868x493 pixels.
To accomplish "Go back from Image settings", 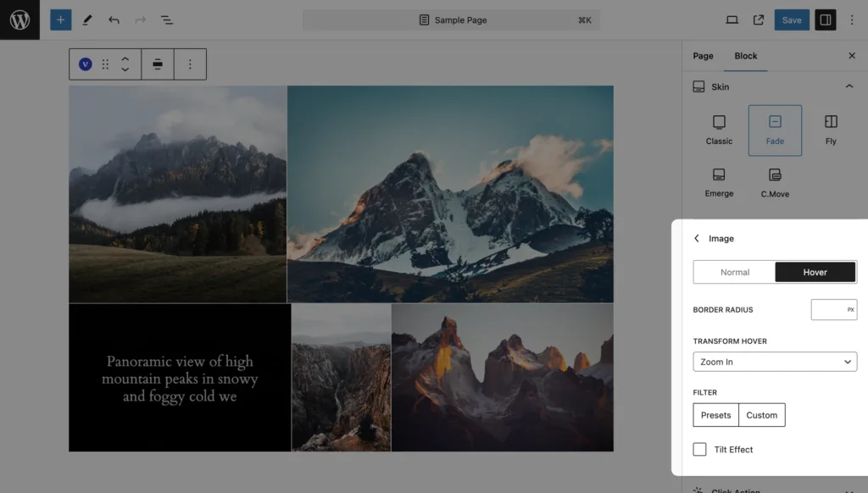I will (x=697, y=239).
